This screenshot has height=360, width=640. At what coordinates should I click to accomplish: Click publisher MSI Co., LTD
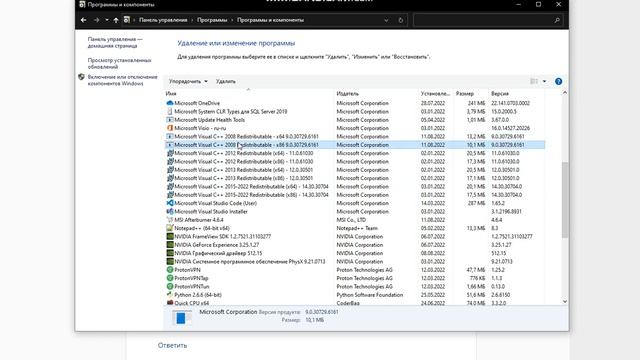(351, 220)
